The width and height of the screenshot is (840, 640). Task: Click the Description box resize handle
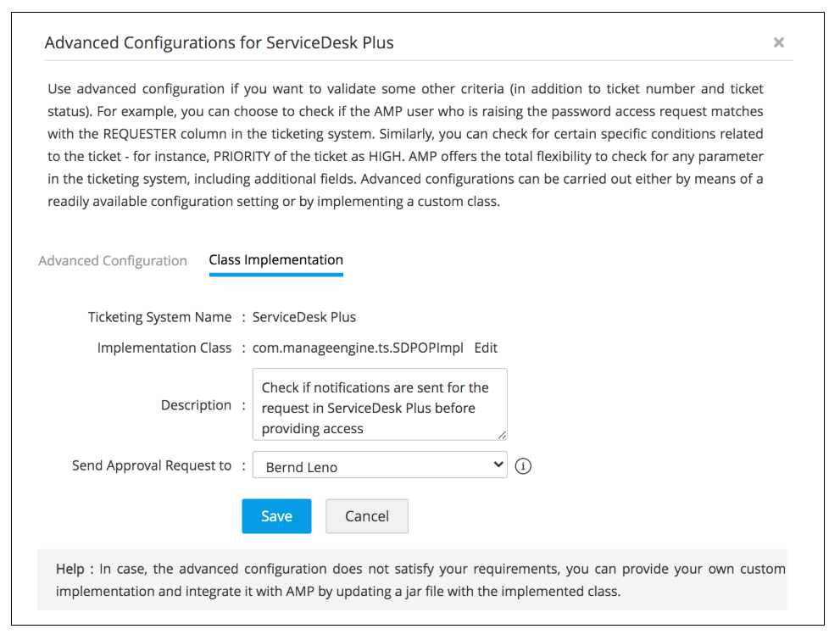coord(502,435)
